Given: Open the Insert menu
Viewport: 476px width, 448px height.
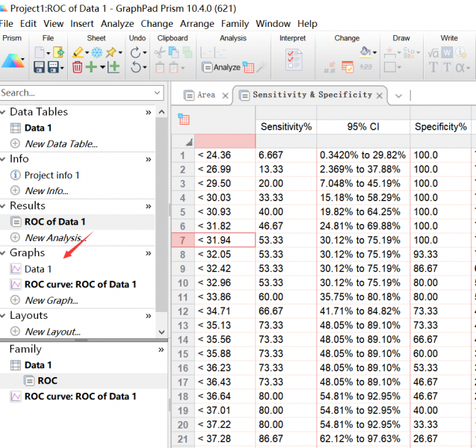Looking at the screenshot, I should (82, 24).
